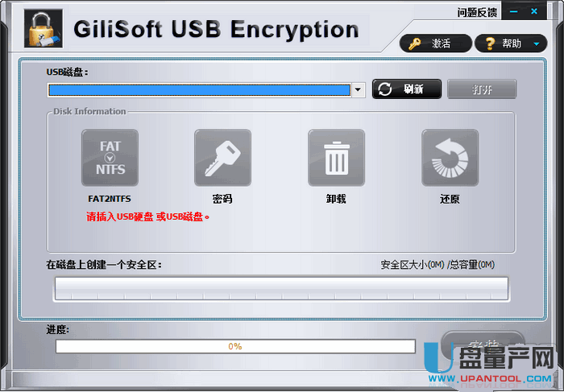Screen dimensions: 564x392
Task: Click the uninstall (卸载) trash bin icon
Action: tap(336, 158)
